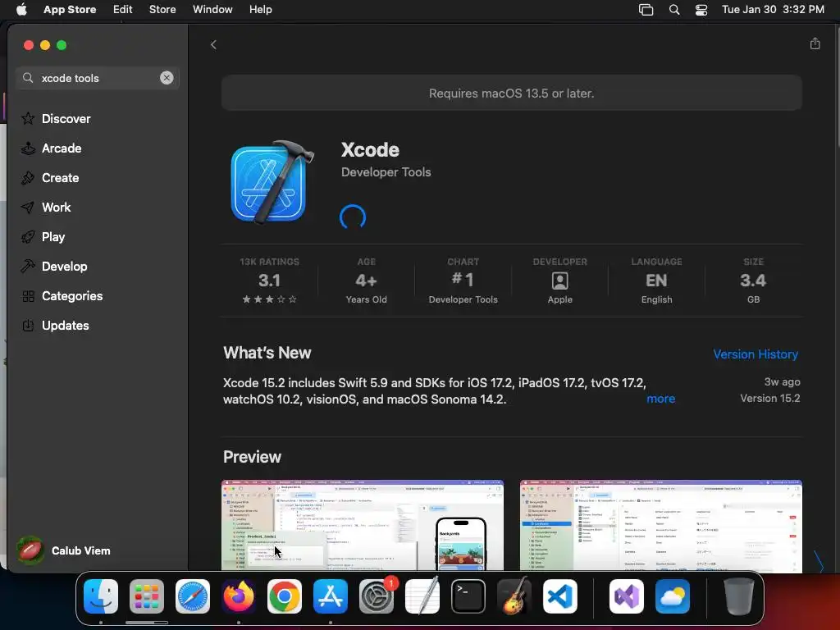Open Visual Studio Code from the Dock
Viewport: 840px width, 630px height.
[560, 596]
